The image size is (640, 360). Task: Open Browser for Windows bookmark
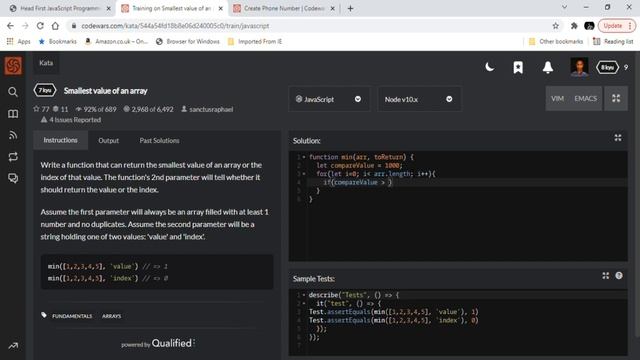188,41
